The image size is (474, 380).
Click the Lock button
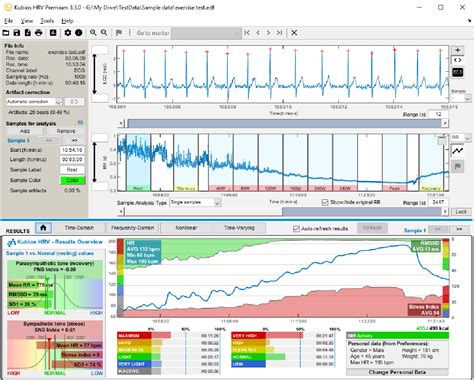pyautogui.click(x=461, y=212)
